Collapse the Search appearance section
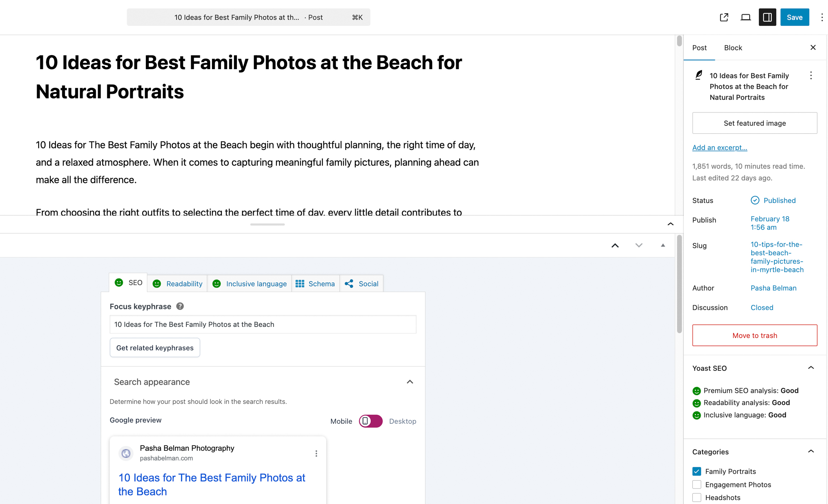This screenshot has width=828, height=504. [x=410, y=382]
